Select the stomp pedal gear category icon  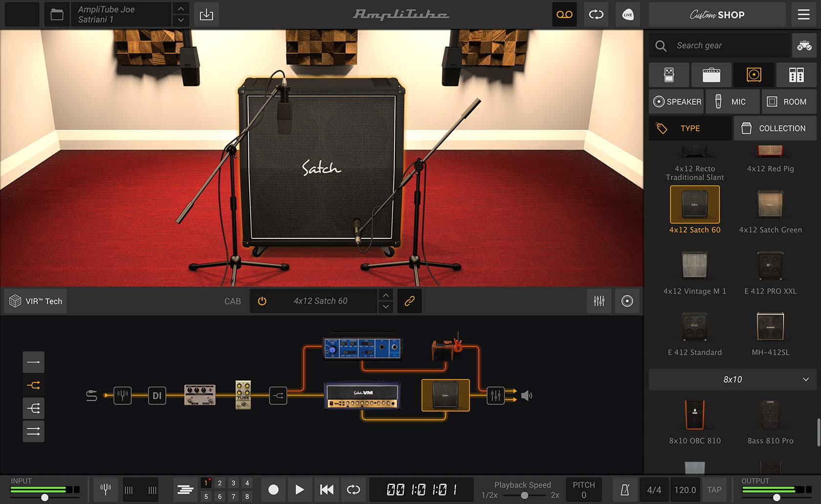point(669,75)
